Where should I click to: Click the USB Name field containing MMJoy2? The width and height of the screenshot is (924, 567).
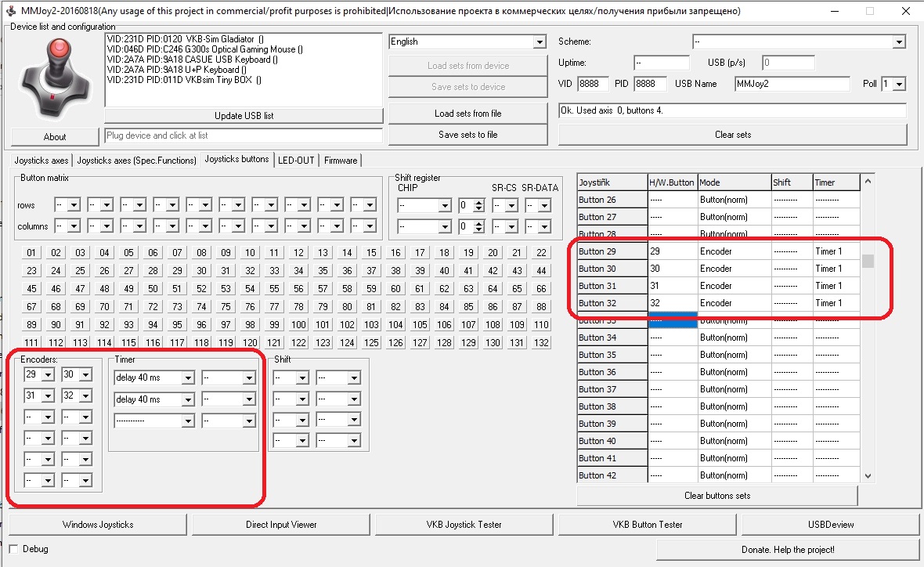click(x=792, y=84)
